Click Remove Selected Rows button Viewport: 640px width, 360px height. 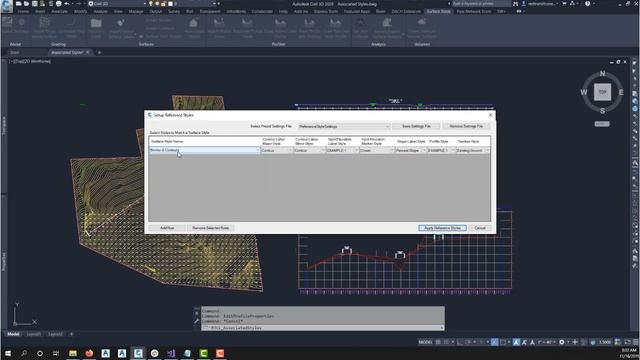(211, 228)
